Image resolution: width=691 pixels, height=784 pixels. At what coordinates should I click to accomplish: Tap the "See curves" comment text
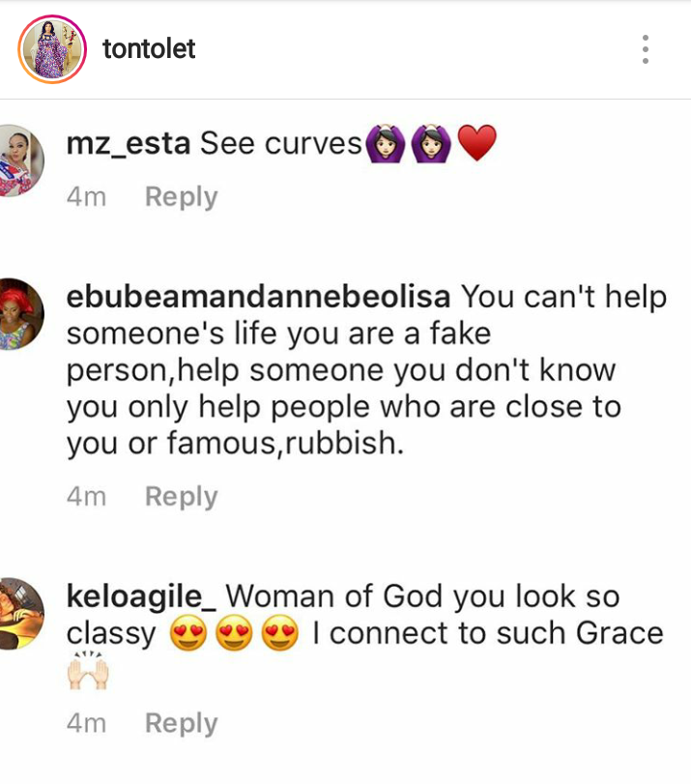280,145
